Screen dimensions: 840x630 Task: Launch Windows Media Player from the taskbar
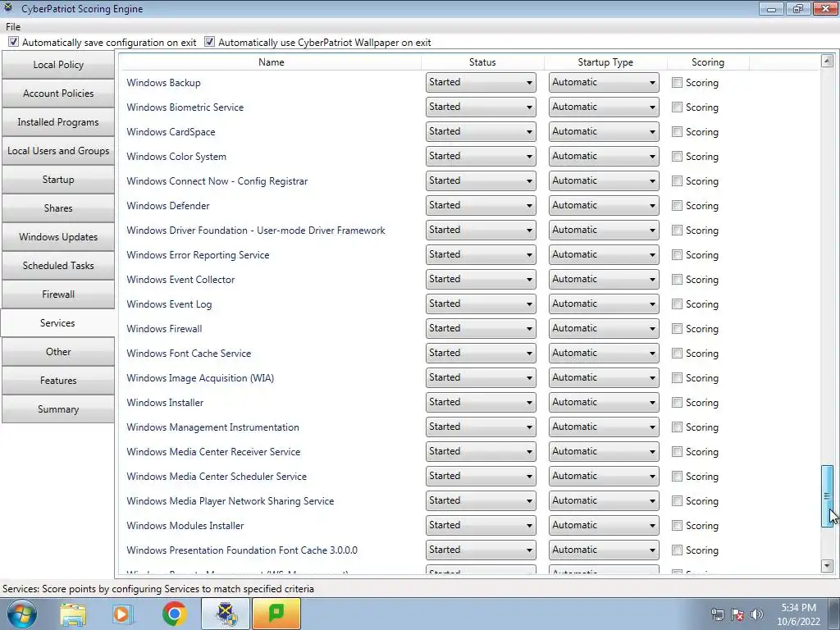[x=123, y=614]
